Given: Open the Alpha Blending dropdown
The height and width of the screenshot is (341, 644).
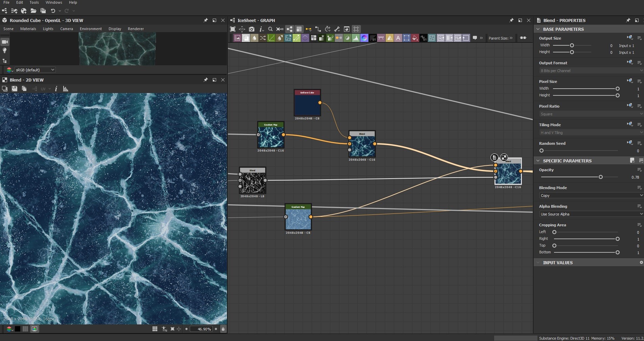Looking at the screenshot, I should point(591,214).
